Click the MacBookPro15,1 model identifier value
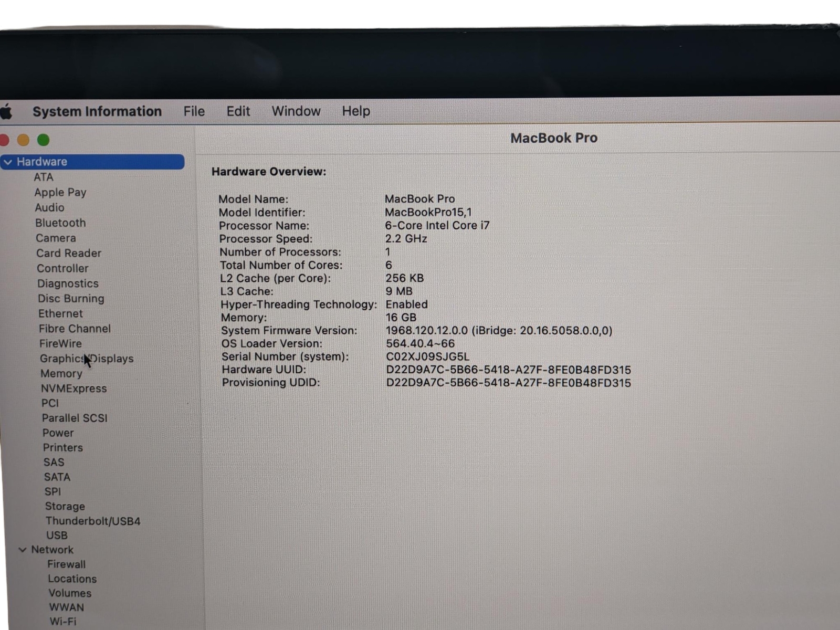Viewport: 840px width, 630px height. [x=428, y=212]
